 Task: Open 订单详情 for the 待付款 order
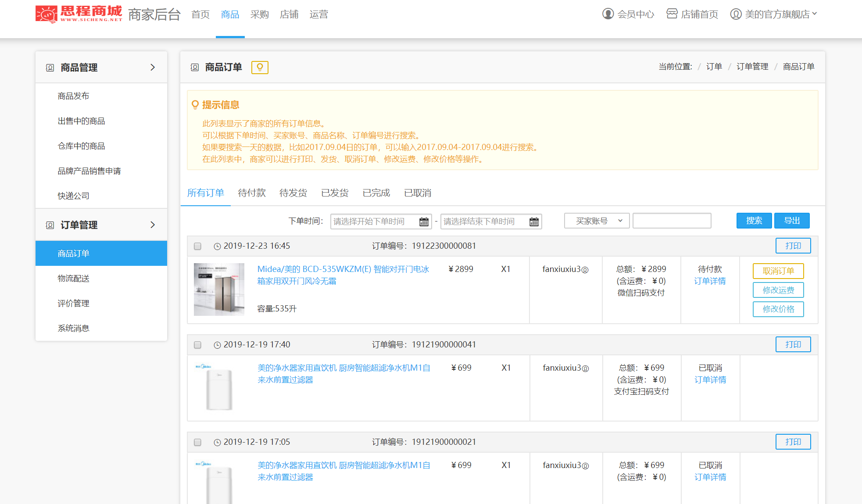(x=710, y=281)
